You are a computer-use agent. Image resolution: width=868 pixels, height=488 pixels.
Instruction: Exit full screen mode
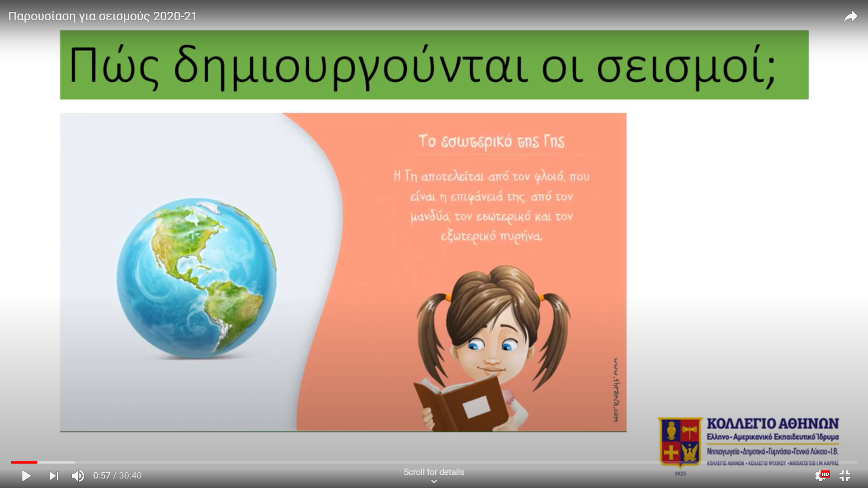(x=845, y=475)
